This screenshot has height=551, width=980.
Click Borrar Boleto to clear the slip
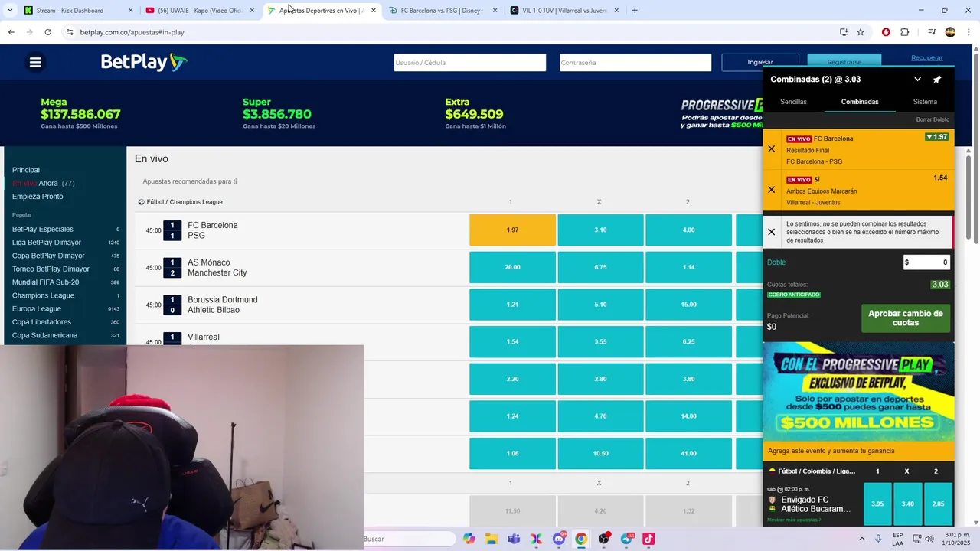click(x=933, y=119)
